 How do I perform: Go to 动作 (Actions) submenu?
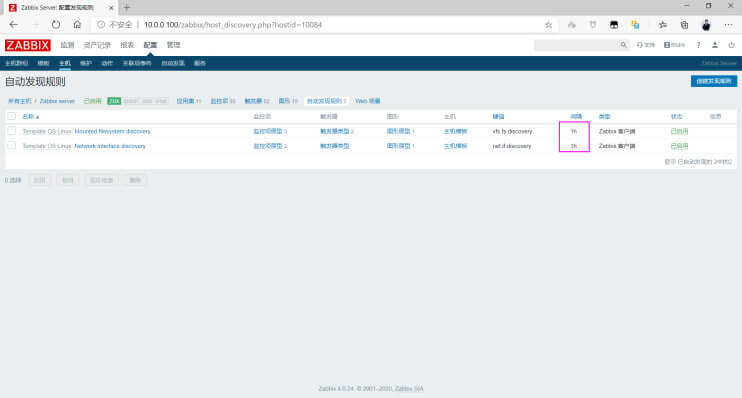click(x=107, y=63)
